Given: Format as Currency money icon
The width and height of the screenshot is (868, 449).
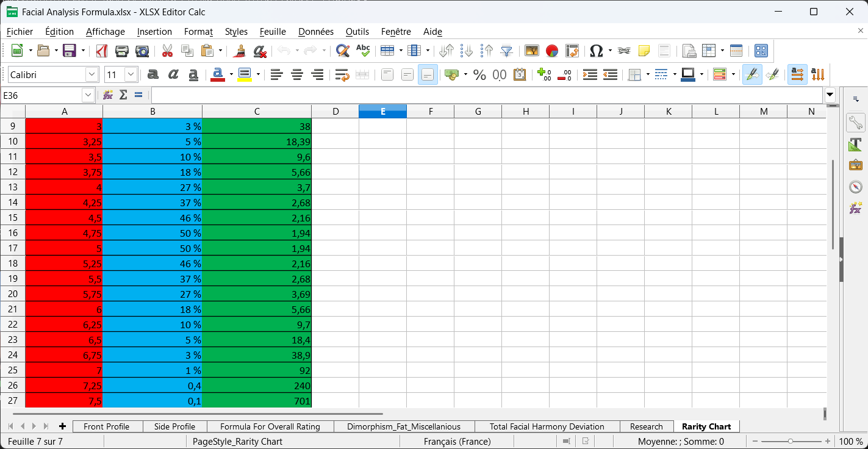Looking at the screenshot, I should pos(451,74).
